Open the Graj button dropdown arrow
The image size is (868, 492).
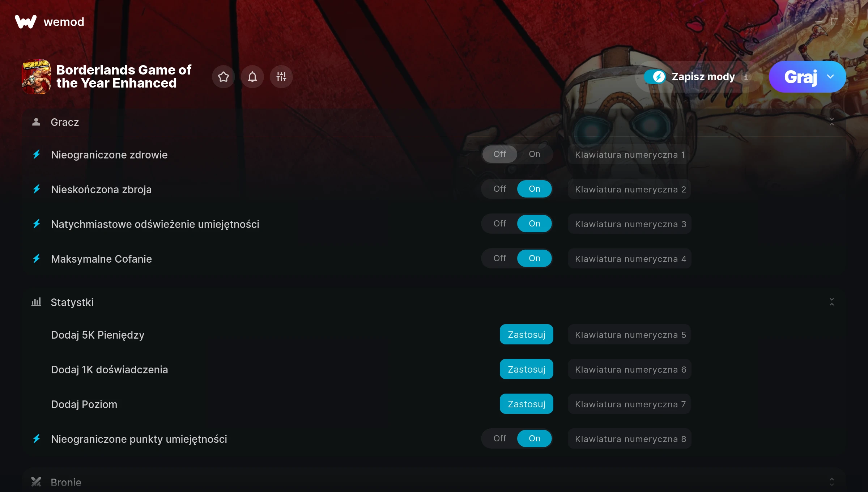pyautogui.click(x=831, y=77)
